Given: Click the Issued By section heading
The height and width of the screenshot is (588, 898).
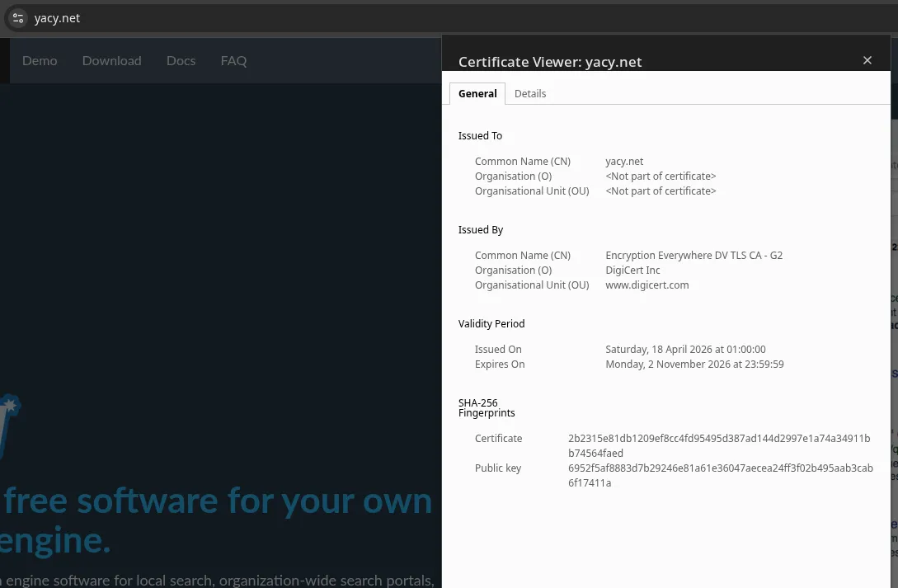Looking at the screenshot, I should click(481, 229).
